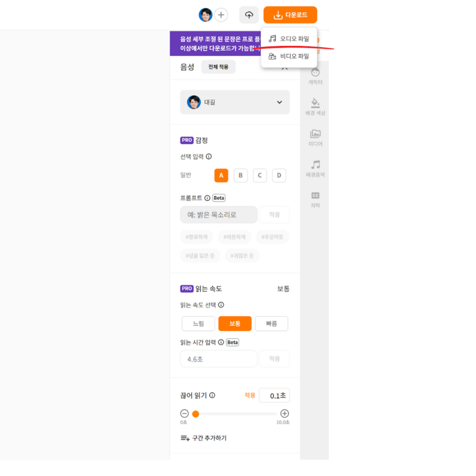Click the cloud upload icon
The width and height of the screenshot is (476, 476).
tap(249, 15)
